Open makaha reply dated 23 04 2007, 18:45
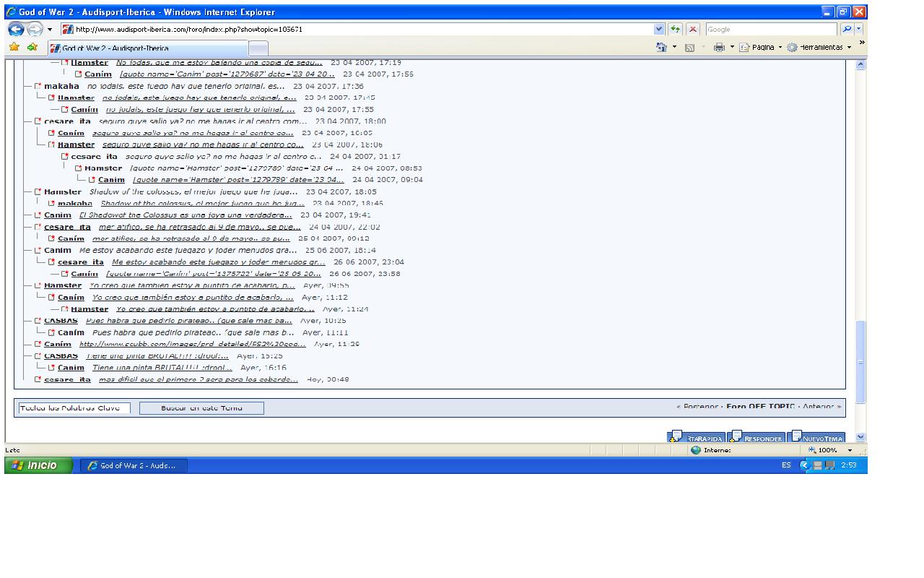Viewport: 924px width, 578px height. click(x=203, y=203)
